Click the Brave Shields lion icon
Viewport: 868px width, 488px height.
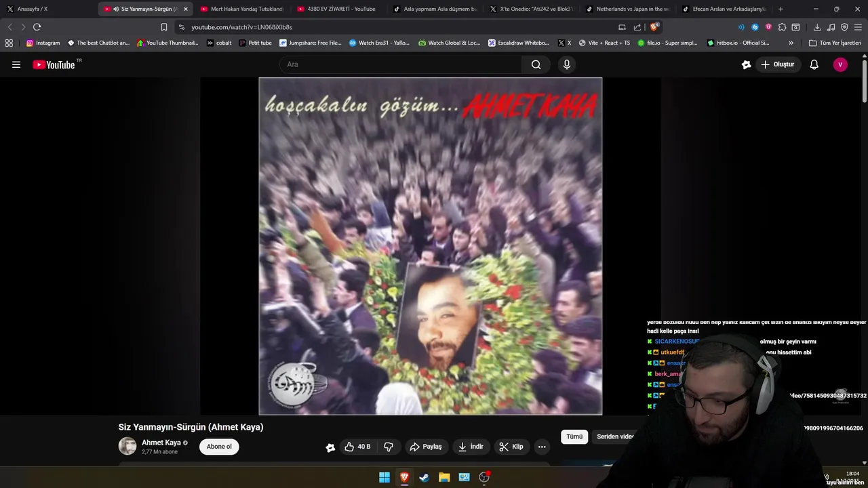pyautogui.click(x=654, y=27)
